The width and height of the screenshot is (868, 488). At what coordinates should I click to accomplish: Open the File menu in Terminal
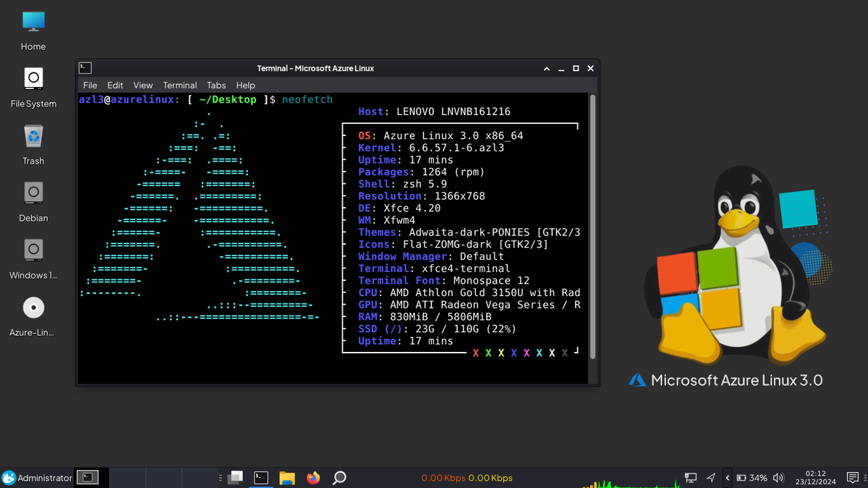pos(90,85)
